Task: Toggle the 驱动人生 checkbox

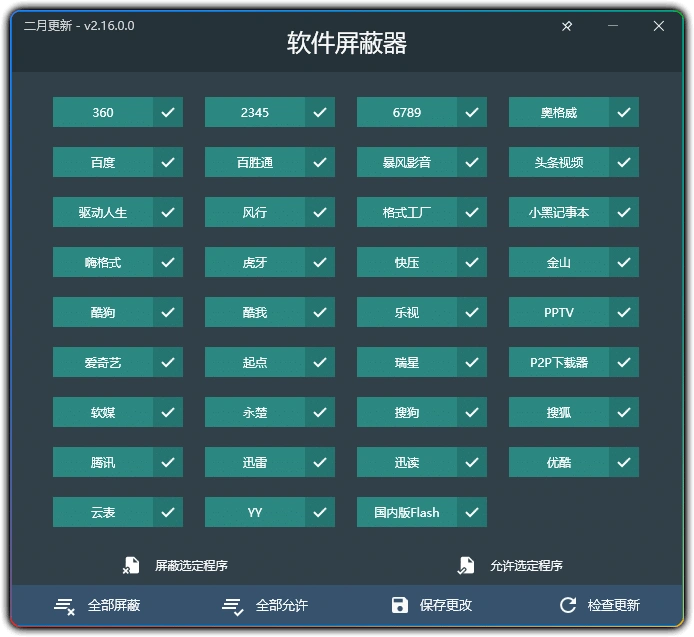Action: pyautogui.click(x=168, y=212)
